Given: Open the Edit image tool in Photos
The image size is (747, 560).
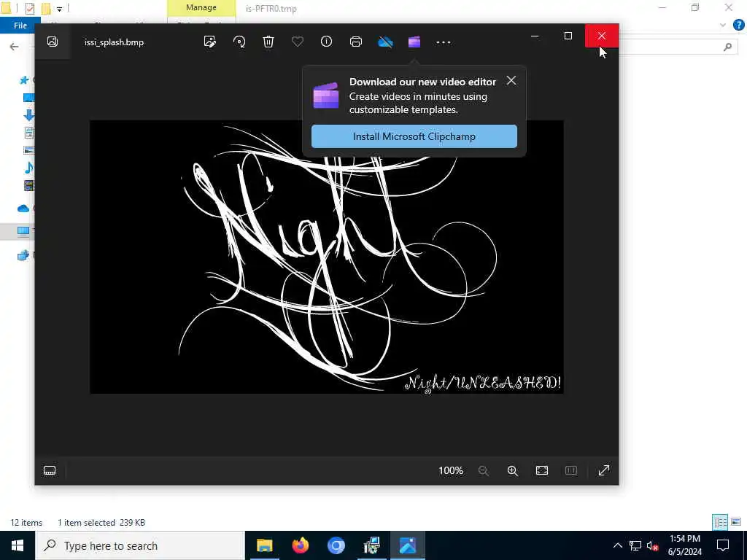Looking at the screenshot, I should point(209,42).
